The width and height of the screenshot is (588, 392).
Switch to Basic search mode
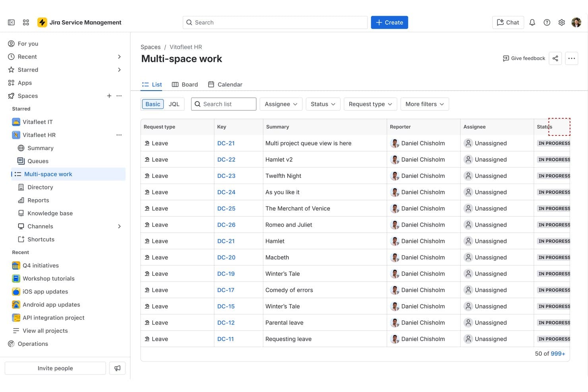[153, 104]
